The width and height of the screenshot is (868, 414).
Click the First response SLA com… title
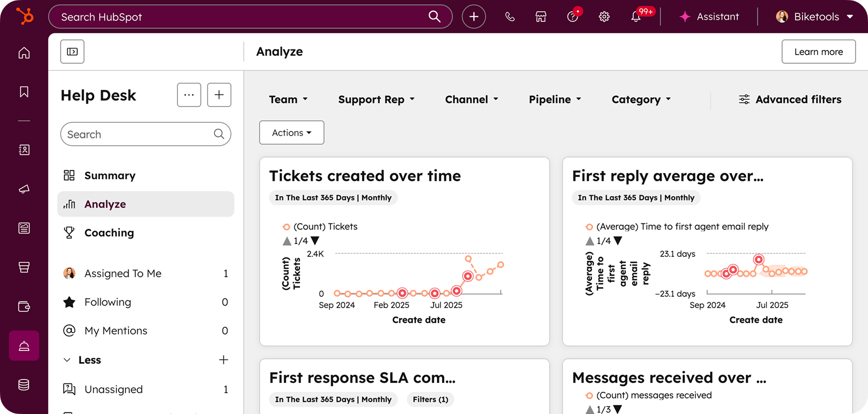362,378
